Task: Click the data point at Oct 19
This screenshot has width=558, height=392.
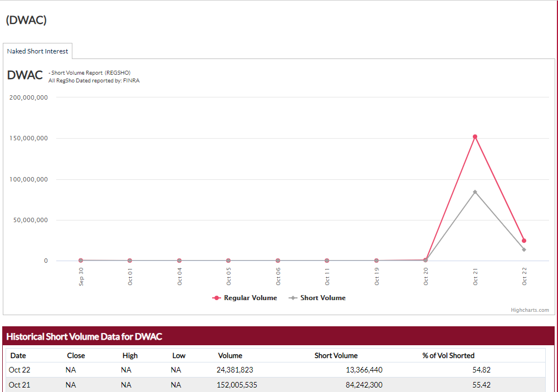Action: (x=376, y=261)
